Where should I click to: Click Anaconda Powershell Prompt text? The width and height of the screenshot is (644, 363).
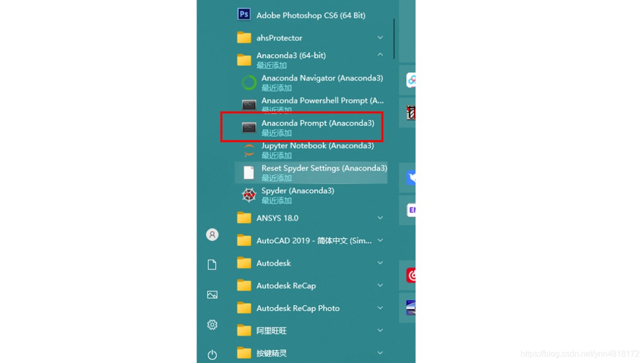click(323, 101)
